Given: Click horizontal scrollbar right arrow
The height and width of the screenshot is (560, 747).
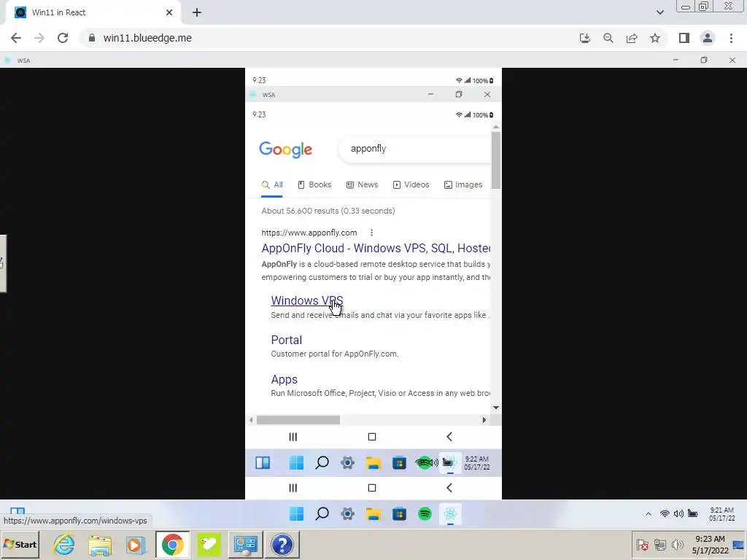Looking at the screenshot, I should pyautogui.click(x=484, y=420).
